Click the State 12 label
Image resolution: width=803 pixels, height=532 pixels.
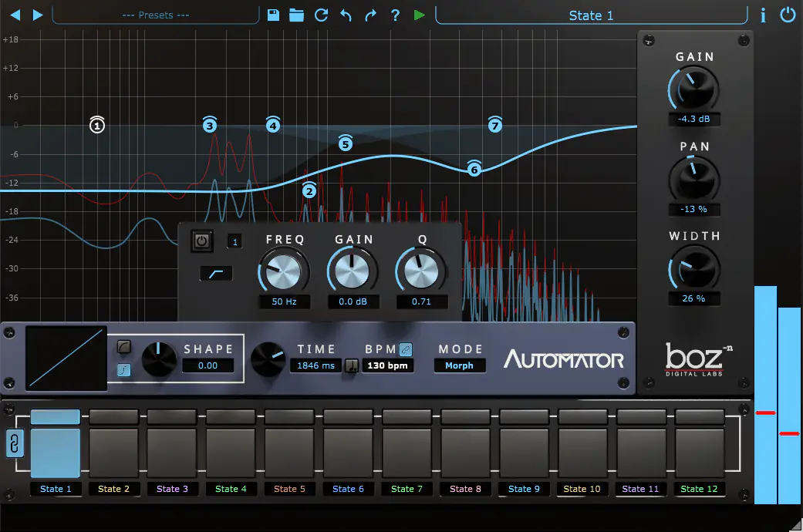pos(699,489)
